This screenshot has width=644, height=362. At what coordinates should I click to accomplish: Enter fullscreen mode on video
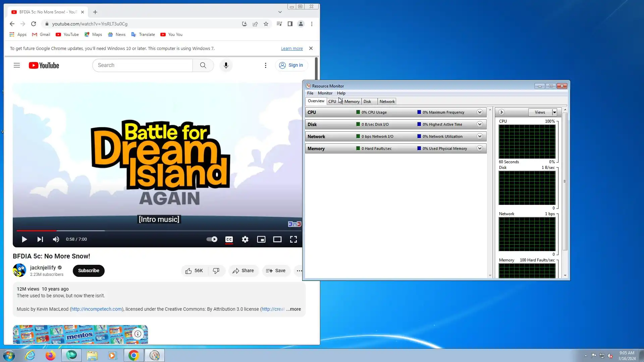(293, 239)
